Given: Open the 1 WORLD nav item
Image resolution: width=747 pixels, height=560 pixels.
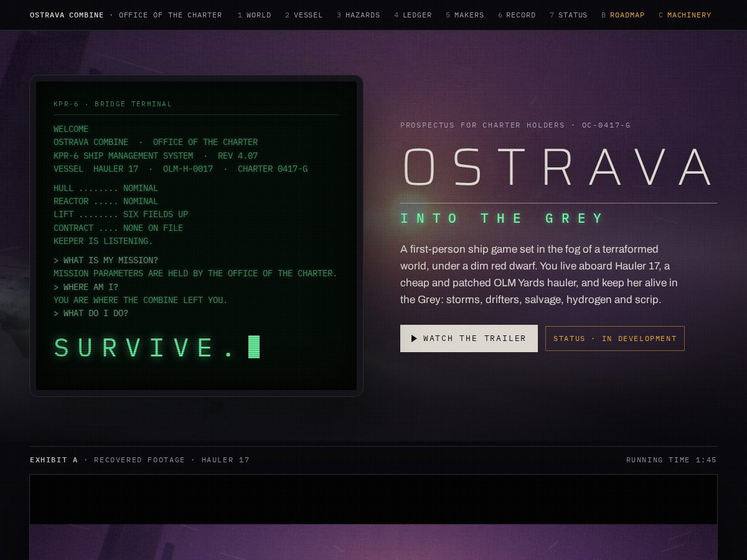Looking at the screenshot, I should click(254, 15).
